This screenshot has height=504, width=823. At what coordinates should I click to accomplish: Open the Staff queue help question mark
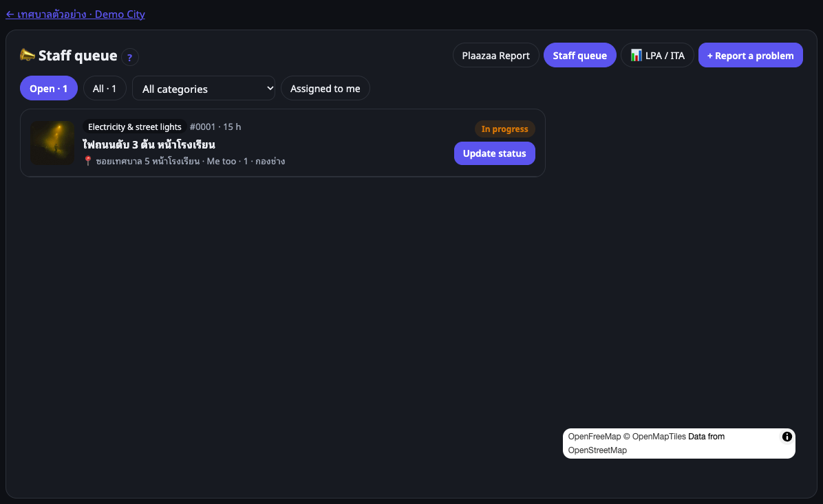pyautogui.click(x=129, y=57)
